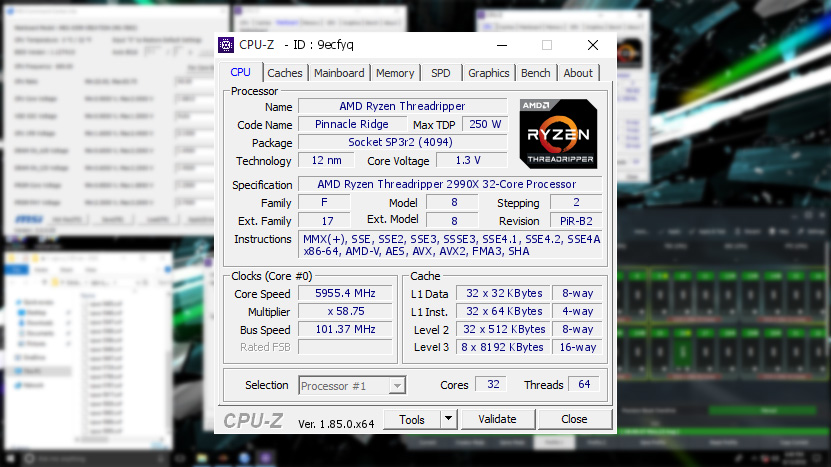
Task: Click the CPU-Z title bar app icon
Action: pos(226,45)
